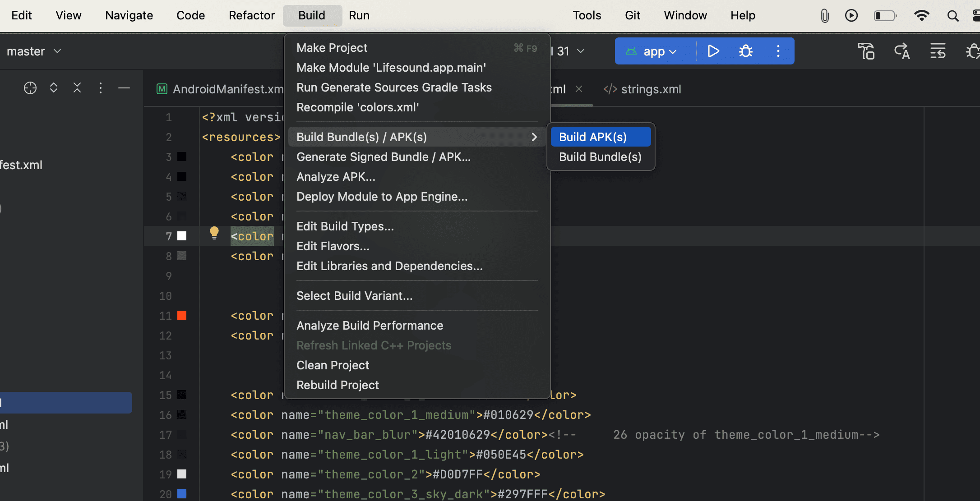This screenshot has width=980, height=501.
Task: Close the colors.xml editor tab
Action: [x=579, y=89]
